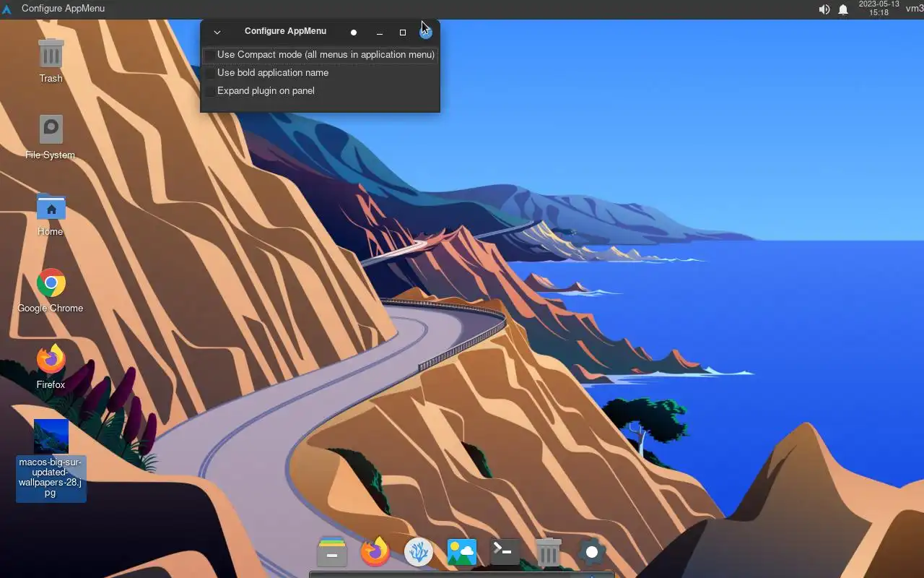Open the notifications bell in the panel

pos(843,9)
